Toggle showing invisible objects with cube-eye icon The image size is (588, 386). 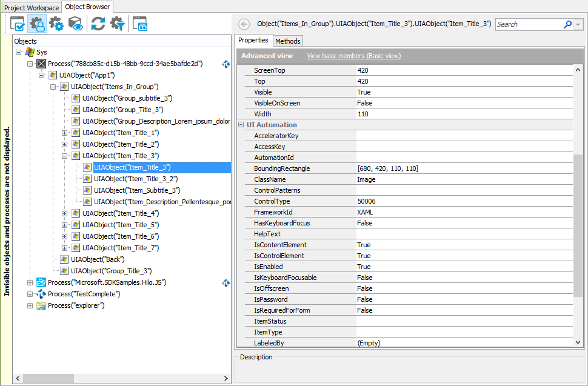click(75, 24)
